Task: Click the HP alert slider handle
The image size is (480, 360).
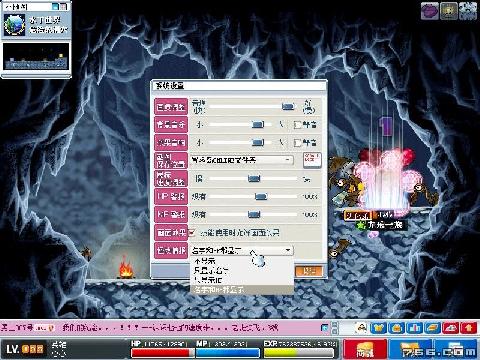Action: 261,196
